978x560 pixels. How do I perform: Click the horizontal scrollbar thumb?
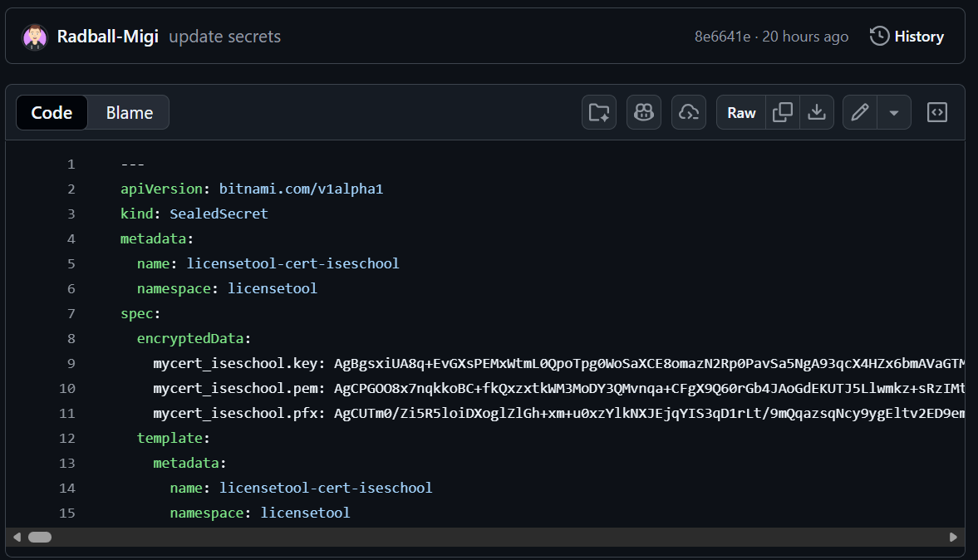[x=40, y=538]
